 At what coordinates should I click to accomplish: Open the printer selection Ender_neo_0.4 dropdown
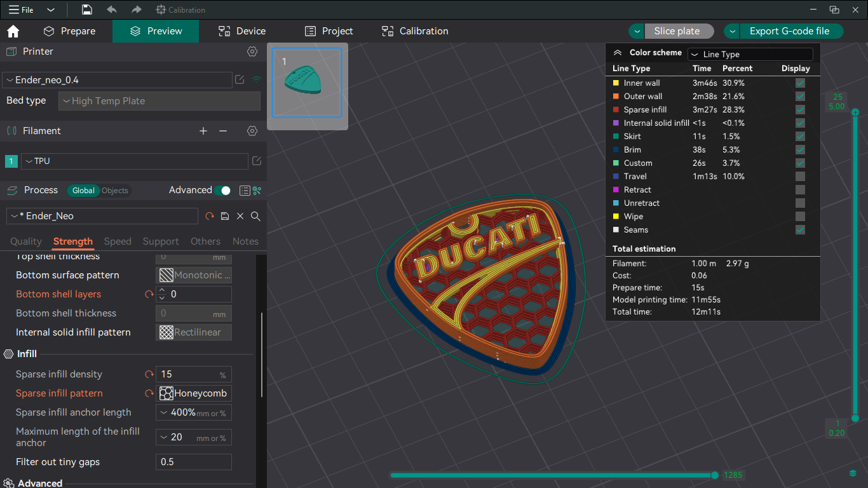[x=117, y=80]
